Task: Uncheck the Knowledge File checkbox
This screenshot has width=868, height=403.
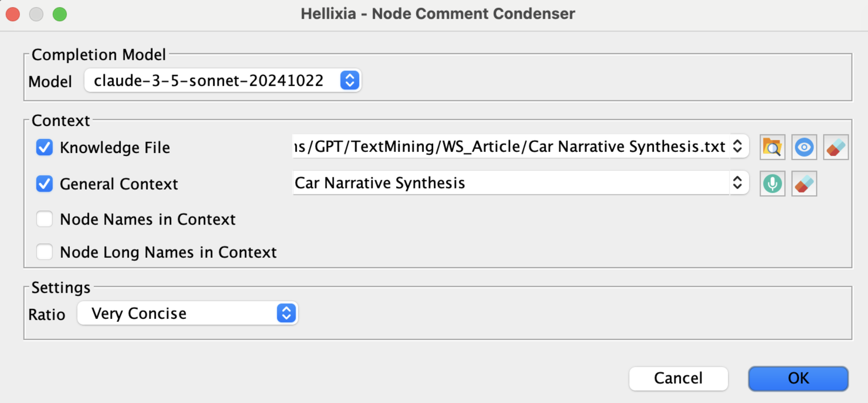Action: click(x=44, y=147)
